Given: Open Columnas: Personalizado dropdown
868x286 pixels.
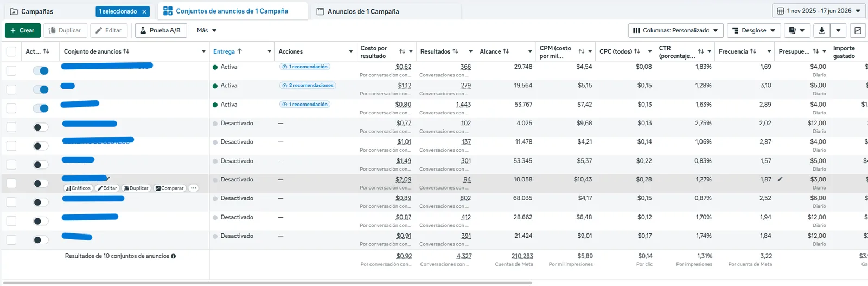Looking at the screenshot, I should 676,30.
